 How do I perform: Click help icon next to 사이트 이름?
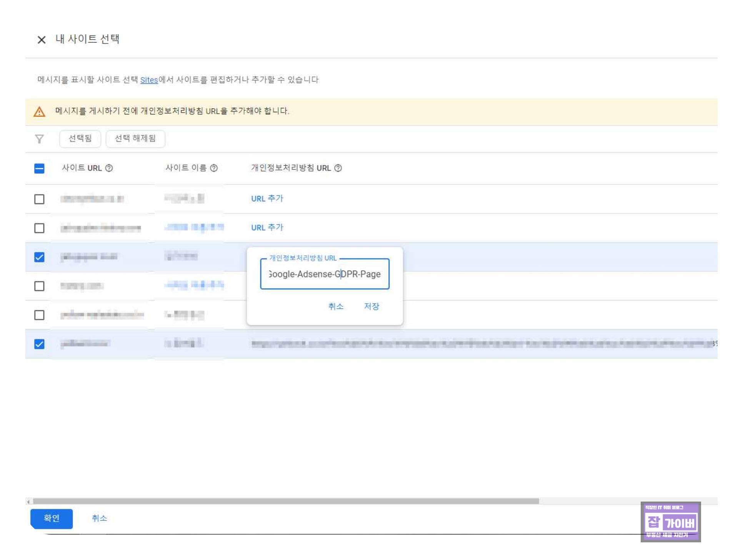(x=214, y=168)
